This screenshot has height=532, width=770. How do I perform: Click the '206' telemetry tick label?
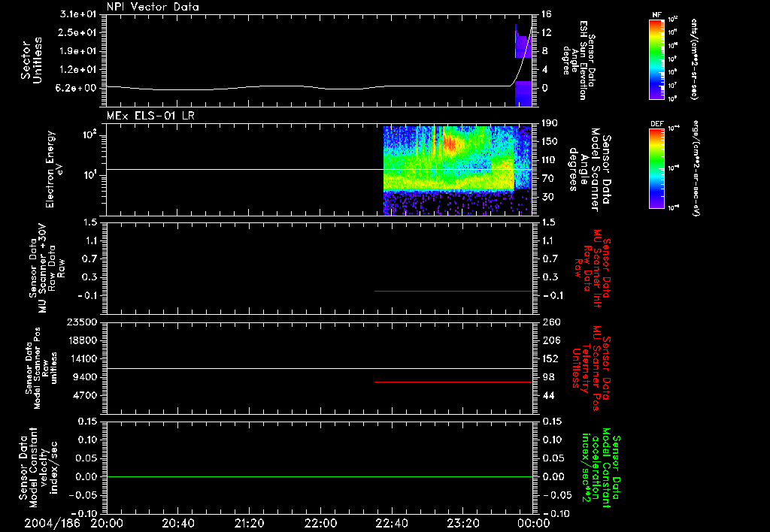tap(550, 340)
